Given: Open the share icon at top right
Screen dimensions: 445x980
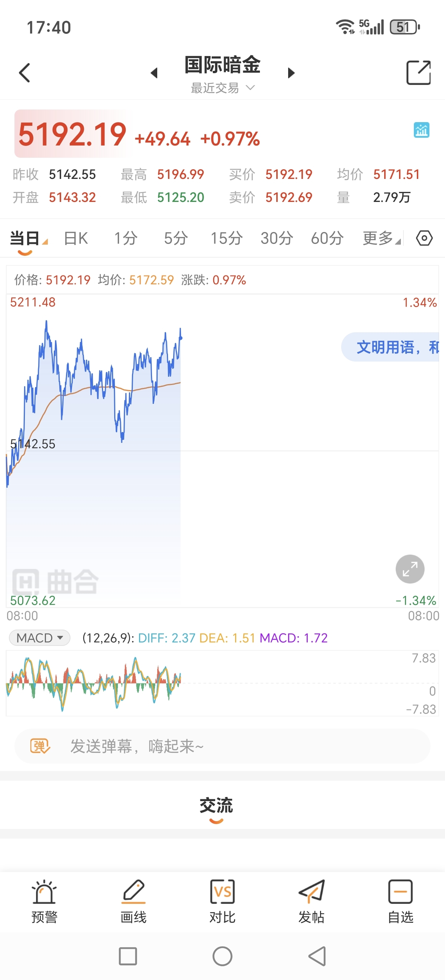Looking at the screenshot, I should click(418, 72).
